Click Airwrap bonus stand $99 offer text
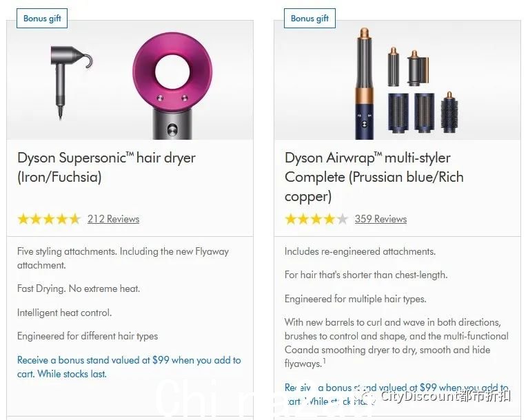Screen dimensions: 528x420 (396, 395)
